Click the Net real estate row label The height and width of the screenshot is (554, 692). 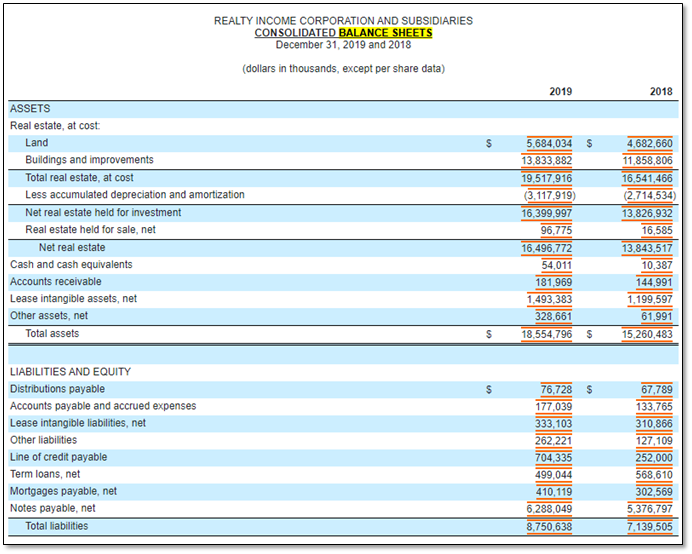click(72, 247)
